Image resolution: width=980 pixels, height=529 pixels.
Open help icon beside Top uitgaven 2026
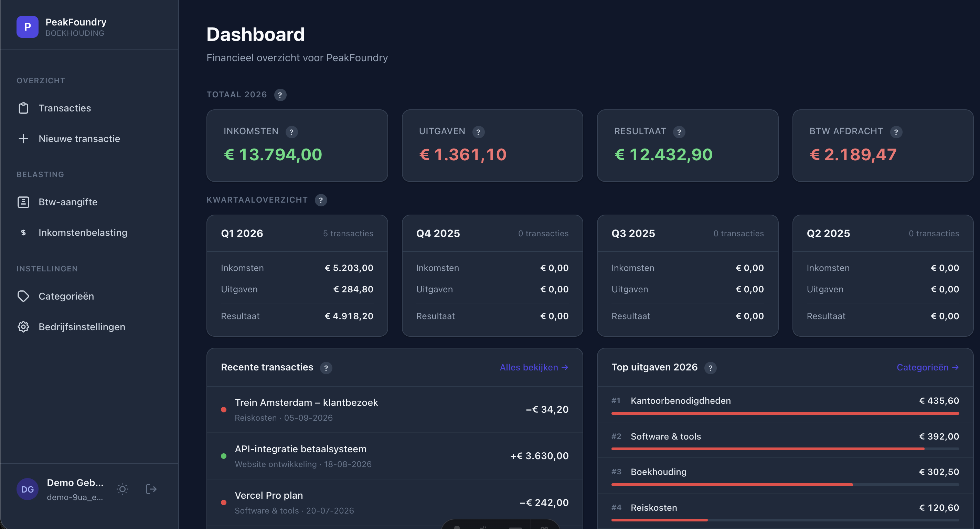[710, 368]
